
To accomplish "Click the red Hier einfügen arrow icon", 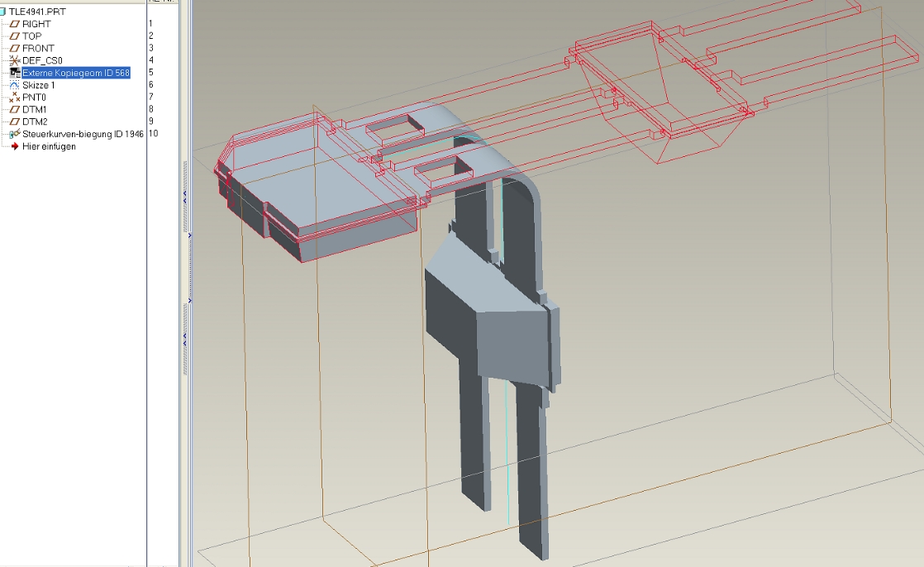I will point(15,146).
